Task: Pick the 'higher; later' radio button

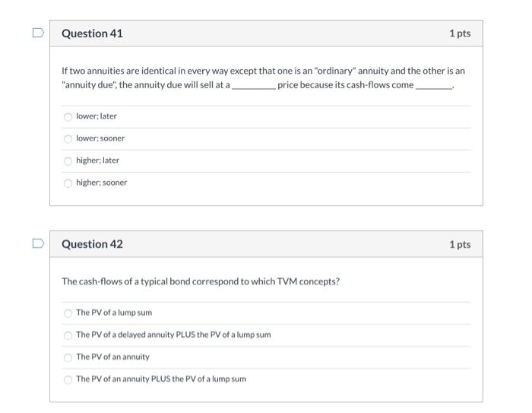Action: (68, 160)
